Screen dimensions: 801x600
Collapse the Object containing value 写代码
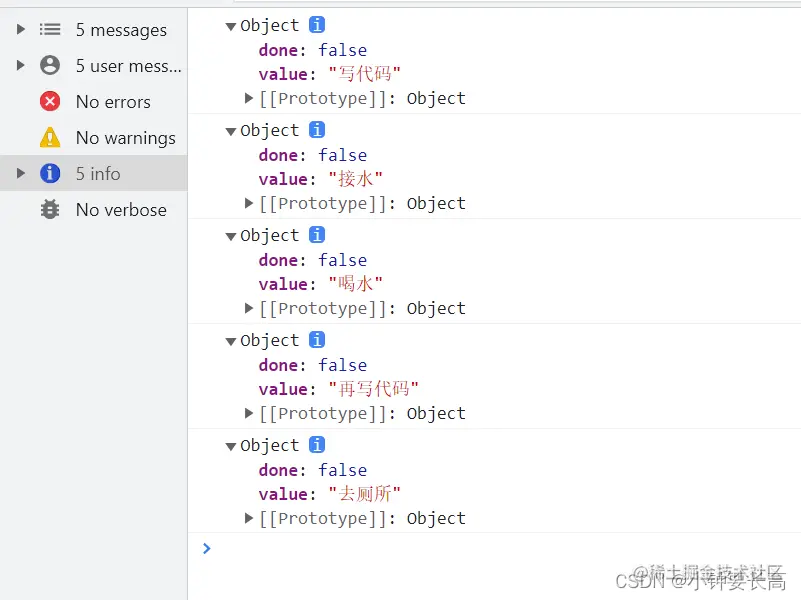231,26
